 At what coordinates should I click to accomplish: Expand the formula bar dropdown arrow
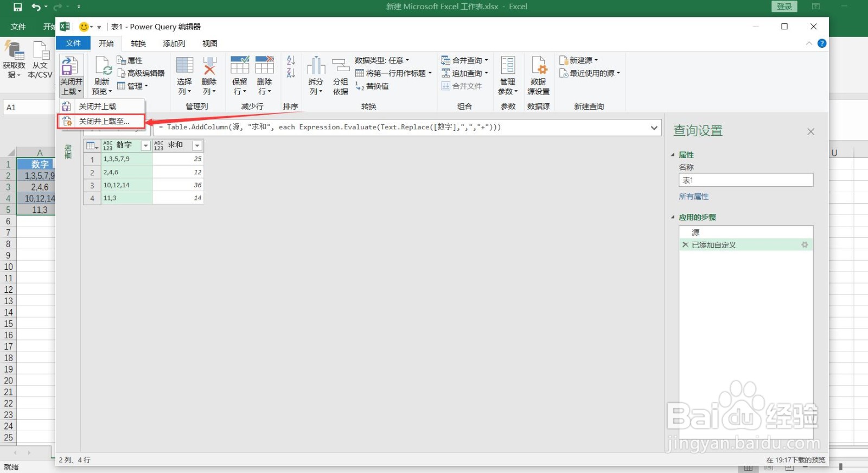point(654,128)
